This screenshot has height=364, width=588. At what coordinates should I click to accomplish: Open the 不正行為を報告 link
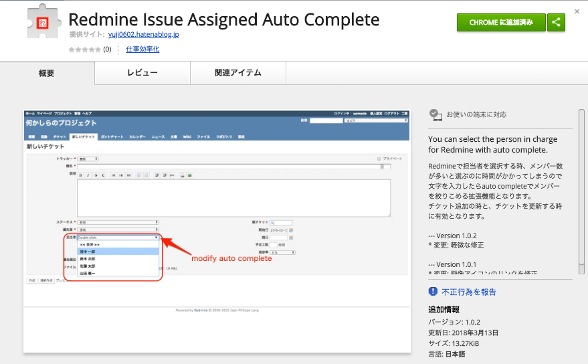click(x=469, y=292)
